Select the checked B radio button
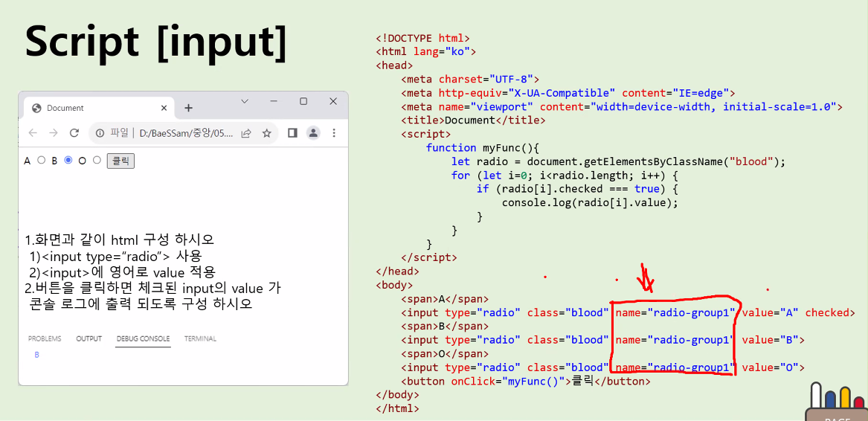 68,160
